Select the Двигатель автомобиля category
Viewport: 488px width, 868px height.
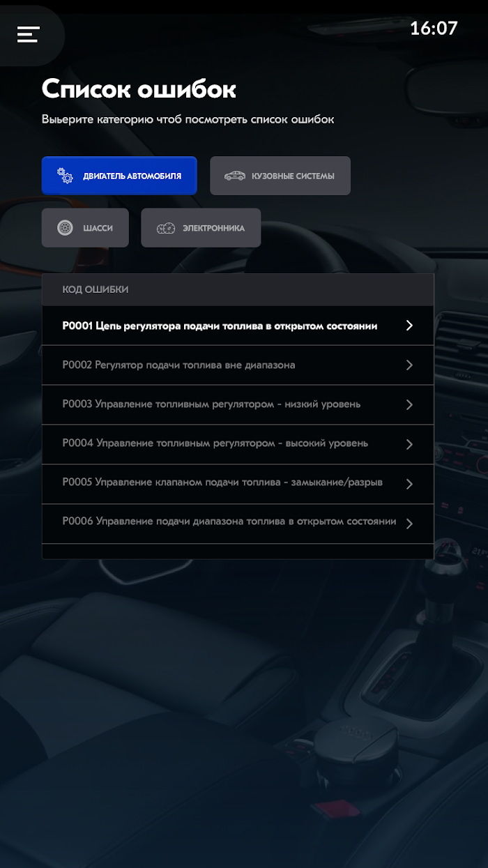point(119,176)
